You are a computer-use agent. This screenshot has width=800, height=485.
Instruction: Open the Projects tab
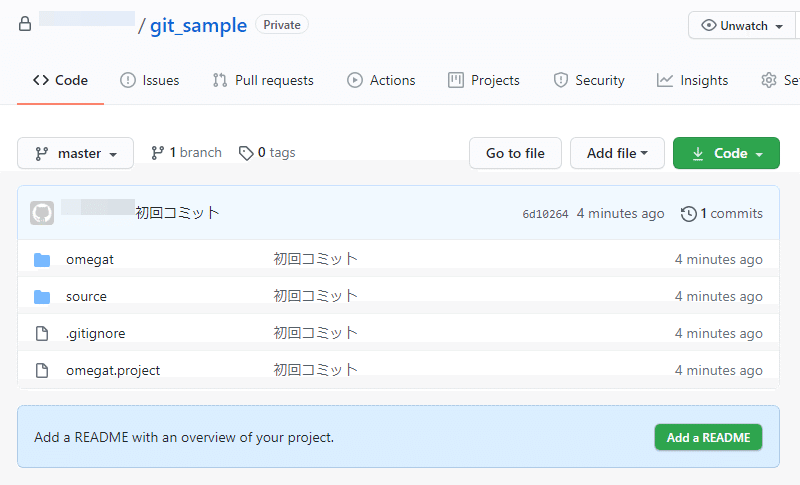[484, 80]
